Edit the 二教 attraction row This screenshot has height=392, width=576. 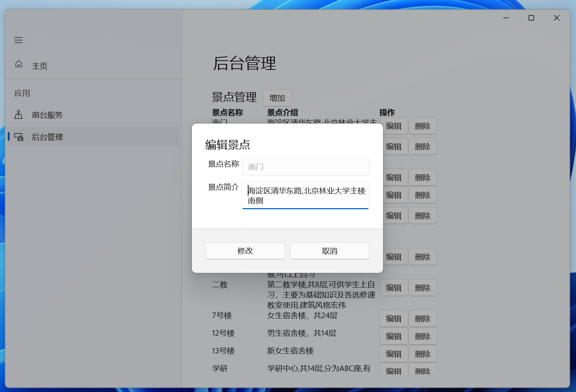point(394,288)
